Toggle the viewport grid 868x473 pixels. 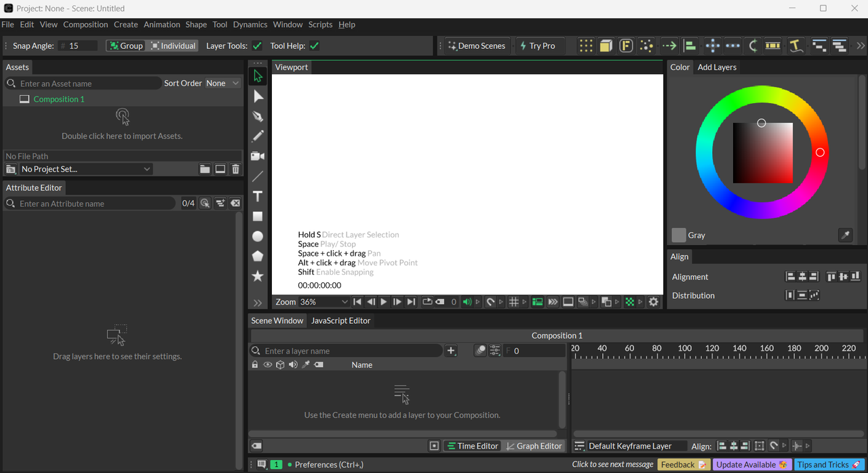[514, 302]
